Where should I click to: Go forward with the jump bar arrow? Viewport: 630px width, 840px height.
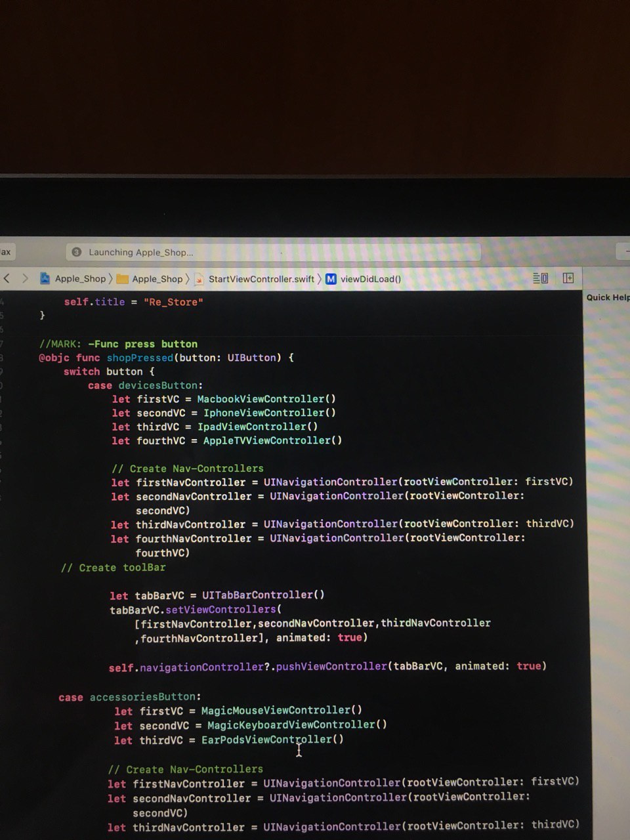pyautogui.click(x=25, y=278)
